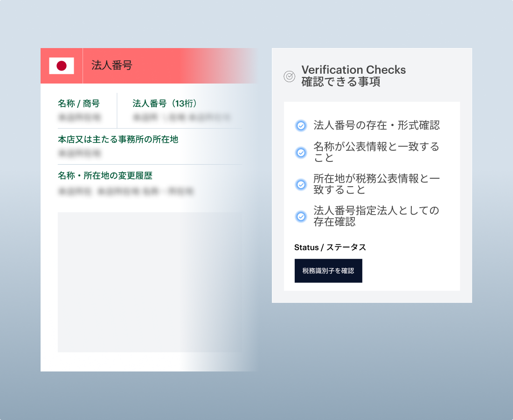
Task: Click the empty gray content area
Action: coord(149,282)
